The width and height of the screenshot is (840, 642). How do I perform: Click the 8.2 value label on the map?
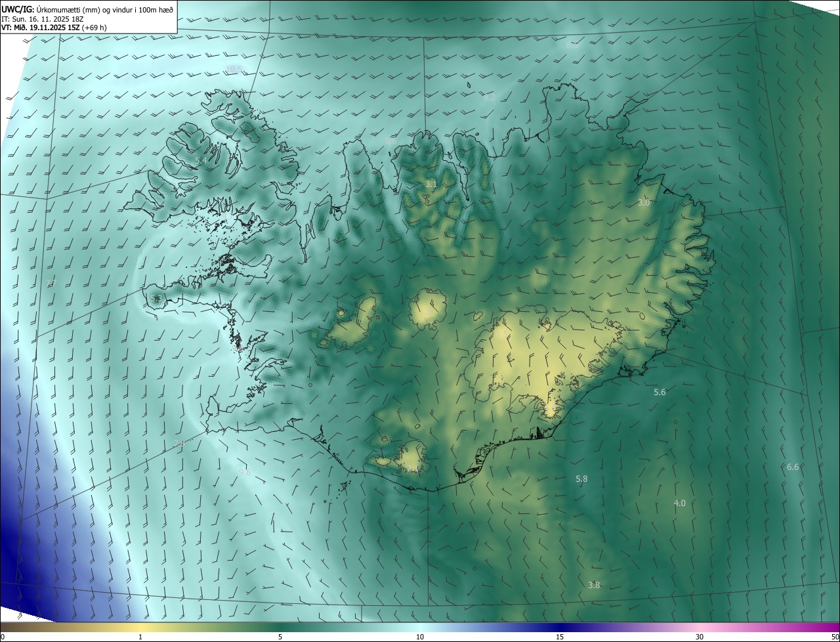(490, 98)
